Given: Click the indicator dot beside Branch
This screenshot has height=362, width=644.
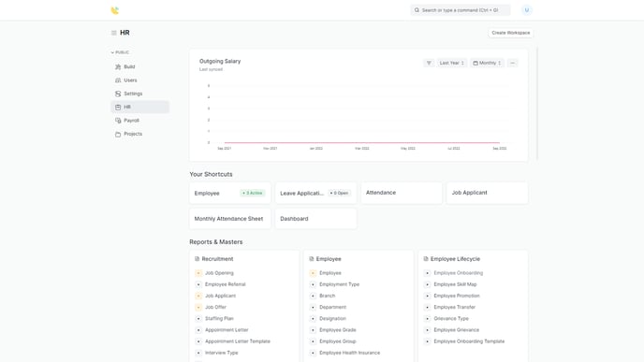Looking at the screenshot, I should (x=313, y=296).
